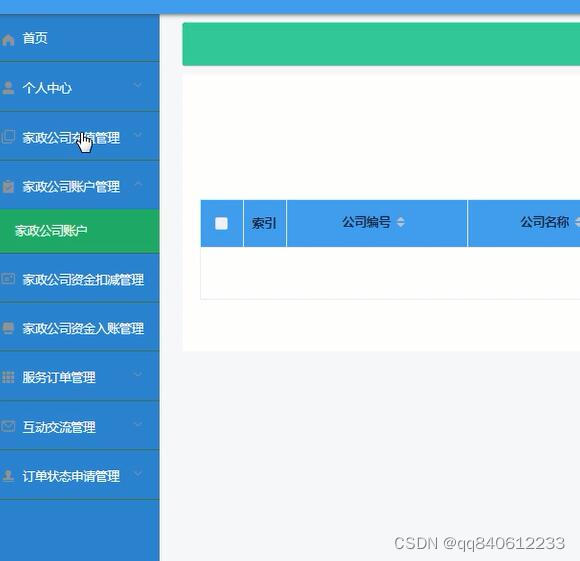This screenshot has width=580, height=561.
Task: Open the 个人中心 menu
Action: tap(80, 87)
